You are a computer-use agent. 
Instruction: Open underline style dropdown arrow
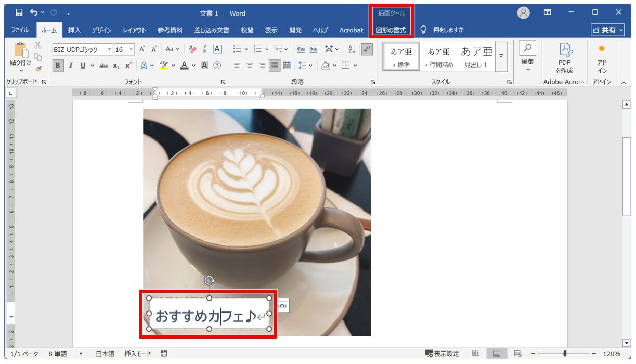pos(93,66)
